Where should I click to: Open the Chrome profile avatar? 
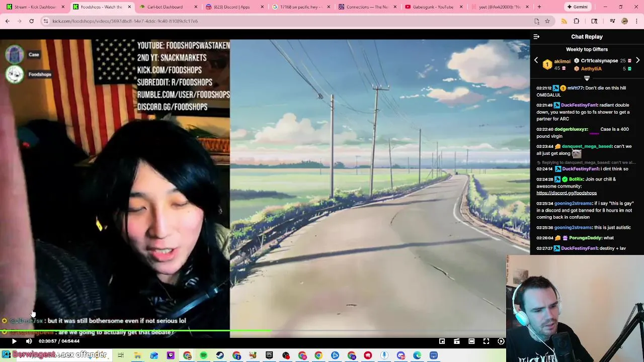[624, 21]
